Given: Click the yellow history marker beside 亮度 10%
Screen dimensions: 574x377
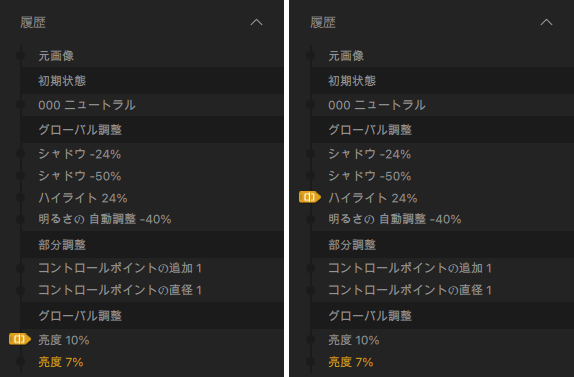Looking at the screenshot, I should (20, 339).
